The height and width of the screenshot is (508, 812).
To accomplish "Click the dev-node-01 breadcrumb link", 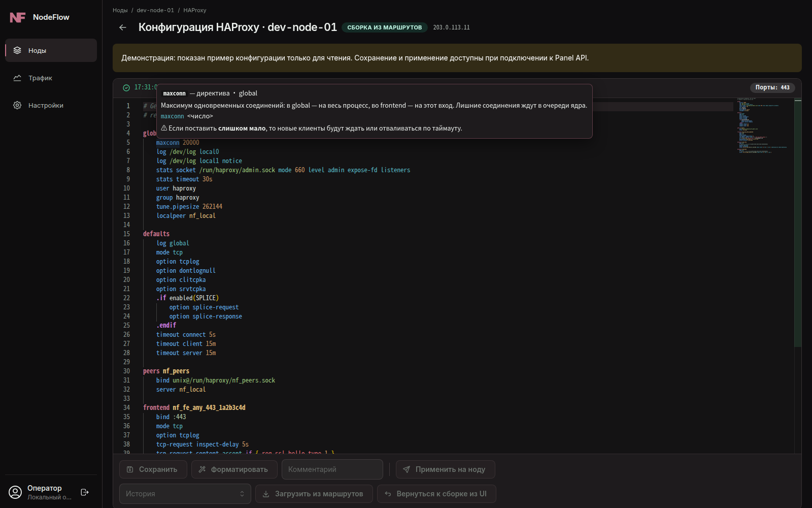I will click(x=155, y=10).
